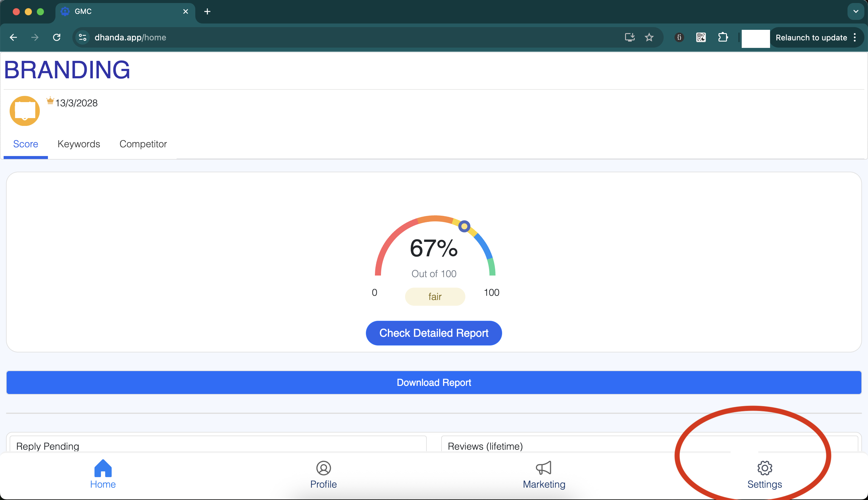
Task: Click the crown premium badge icon
Action: point(50,101)
